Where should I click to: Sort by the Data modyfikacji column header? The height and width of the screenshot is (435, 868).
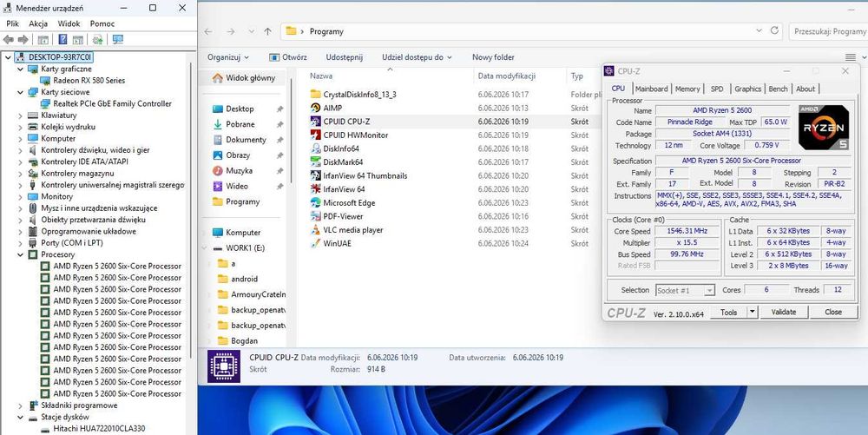pos(507,76)
